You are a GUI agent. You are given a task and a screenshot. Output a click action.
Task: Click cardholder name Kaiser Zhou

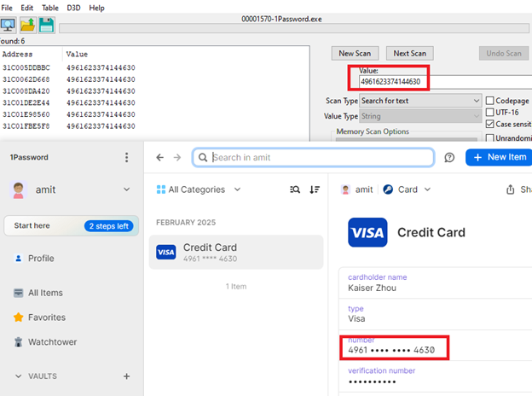pyautogui.click(x=436, y=282)
